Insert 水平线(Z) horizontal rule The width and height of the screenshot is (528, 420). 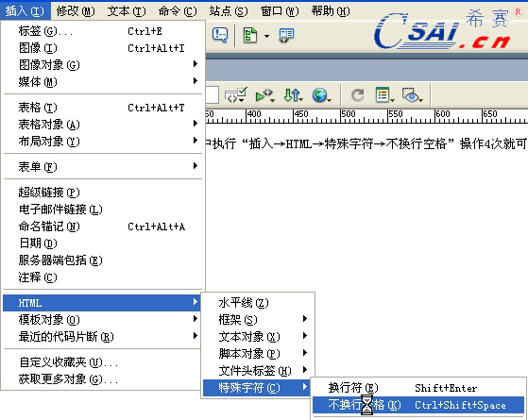pyautogui.click(x=258, y=303)
